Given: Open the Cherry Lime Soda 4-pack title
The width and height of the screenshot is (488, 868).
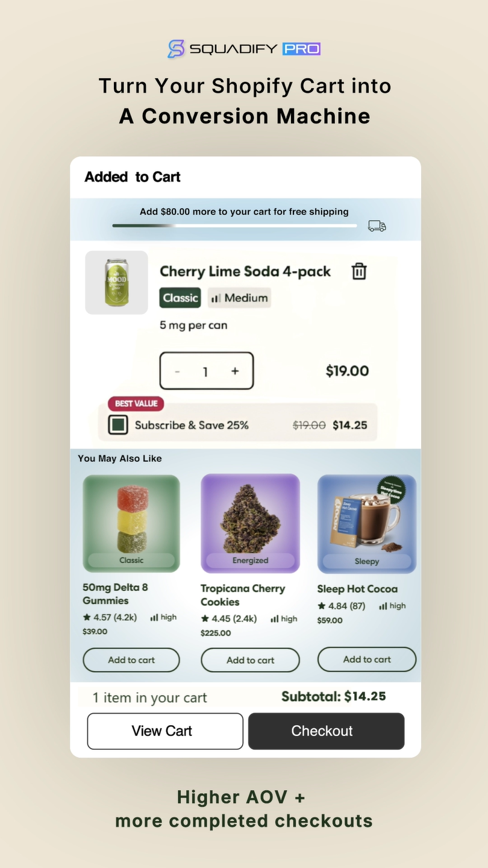Looking at the screenshot, I should coord(245,272).
